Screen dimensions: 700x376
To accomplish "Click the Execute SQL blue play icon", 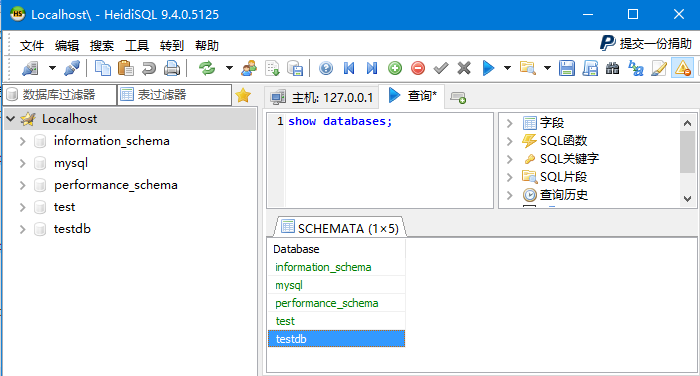I will (x=488, y=68).
